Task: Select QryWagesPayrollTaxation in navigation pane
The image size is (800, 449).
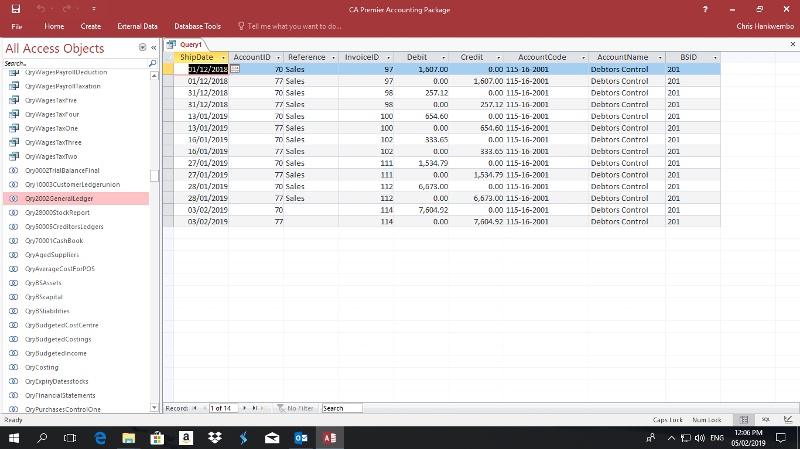Action: point(63,86)
